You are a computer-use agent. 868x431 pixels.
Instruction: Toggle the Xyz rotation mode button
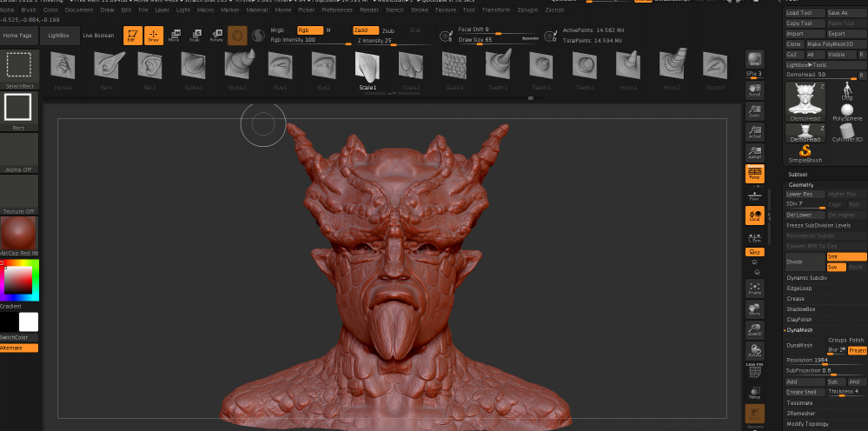pyautogui.click(x=754, y=252)
